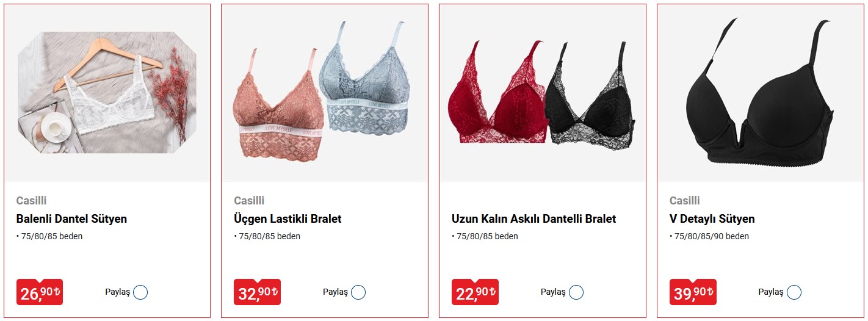The width and height of the screenshot is (868, 321).
Task: Select the 22,90 price tag
Action: pyautogui.click(x=476, y=292)
